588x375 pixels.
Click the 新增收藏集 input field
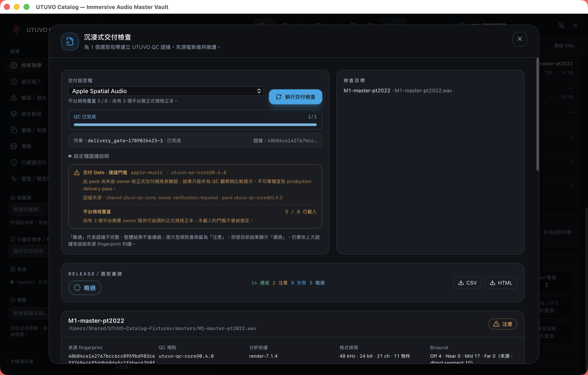pos(29,209)
